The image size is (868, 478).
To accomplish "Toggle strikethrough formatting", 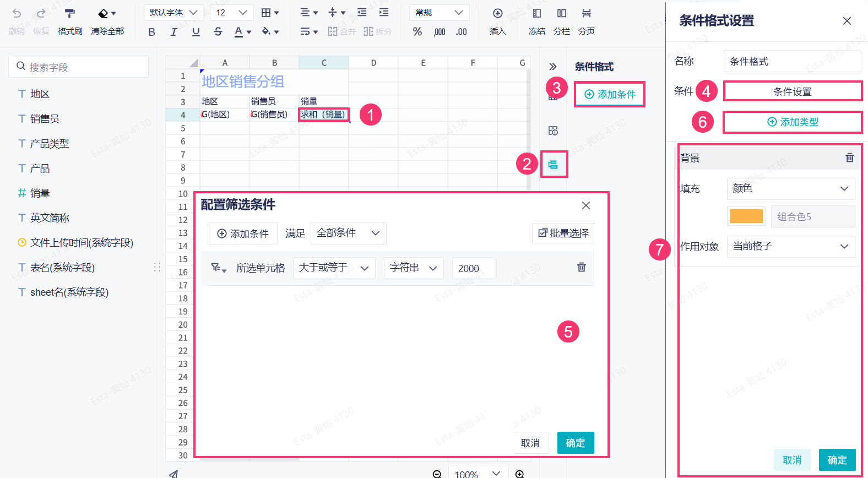I will click(x=218, y=32).
